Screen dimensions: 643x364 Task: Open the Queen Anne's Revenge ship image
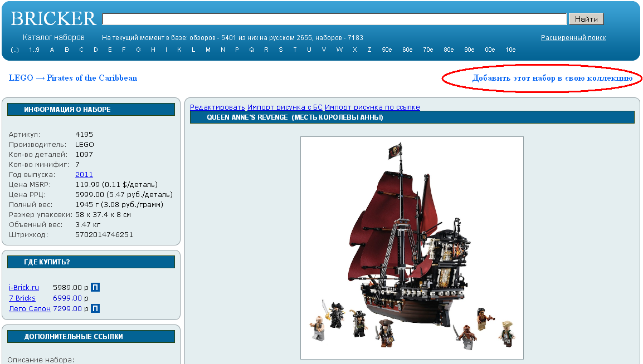pos(412,248)
